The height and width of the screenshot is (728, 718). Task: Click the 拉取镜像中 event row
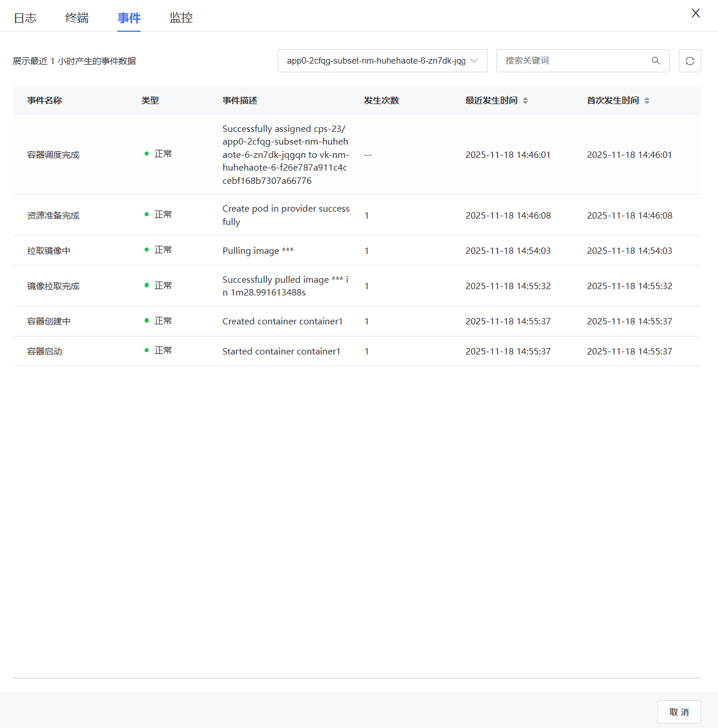49,251
